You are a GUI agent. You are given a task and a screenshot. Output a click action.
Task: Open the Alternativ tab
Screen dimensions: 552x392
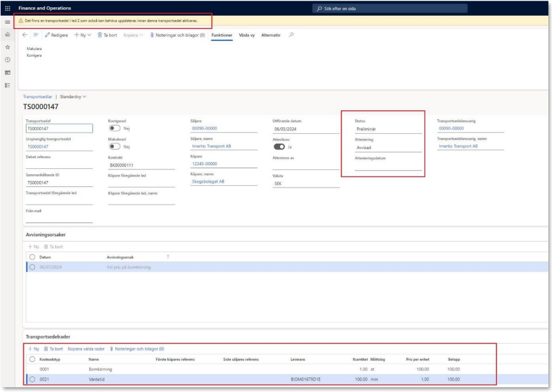[x=270, y=35]
